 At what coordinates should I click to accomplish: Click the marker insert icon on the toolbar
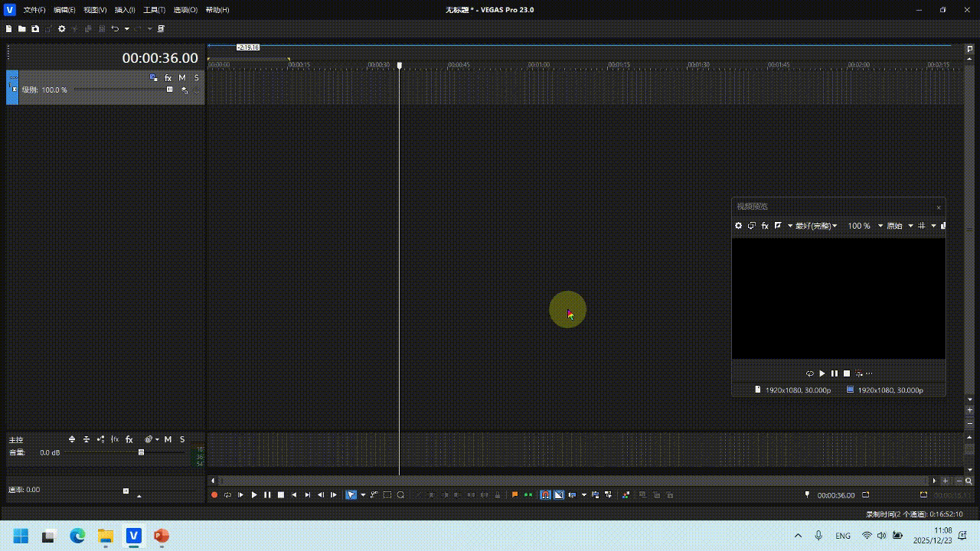(514, 494)
